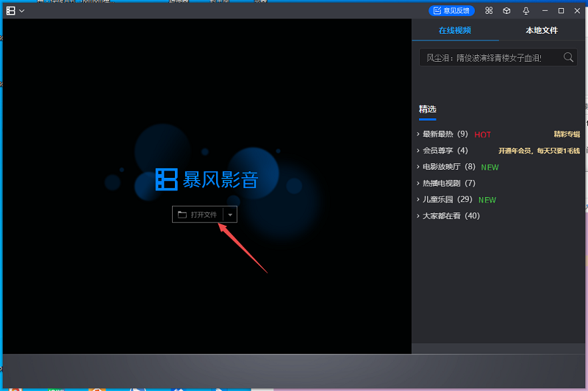Image resolution: width=588 pixels, height=391 pixels.
Task: Open the dropdown arrow next to 打开文件
Action: pos(230,215)
